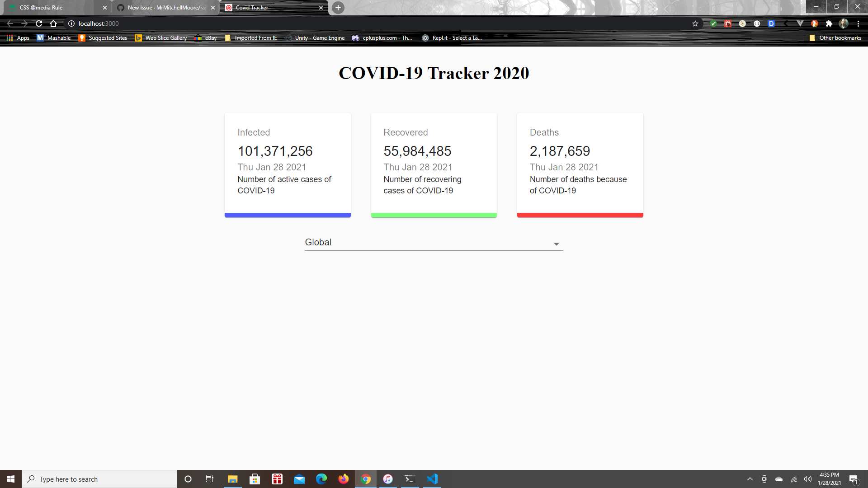Open the Mashable bookmark
Image resolution: width=868 pixels, height=488 pixels.
click(54, 38)
